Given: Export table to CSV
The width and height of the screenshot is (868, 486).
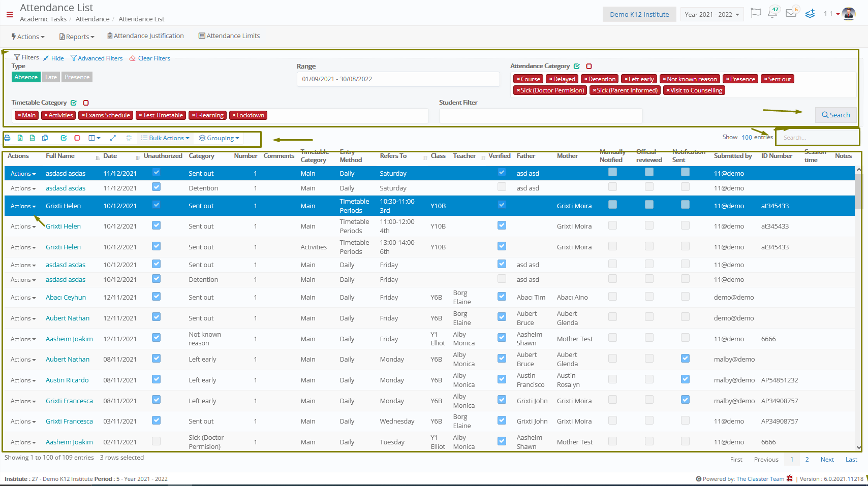Looking at the screenshot, I should 33,138.
